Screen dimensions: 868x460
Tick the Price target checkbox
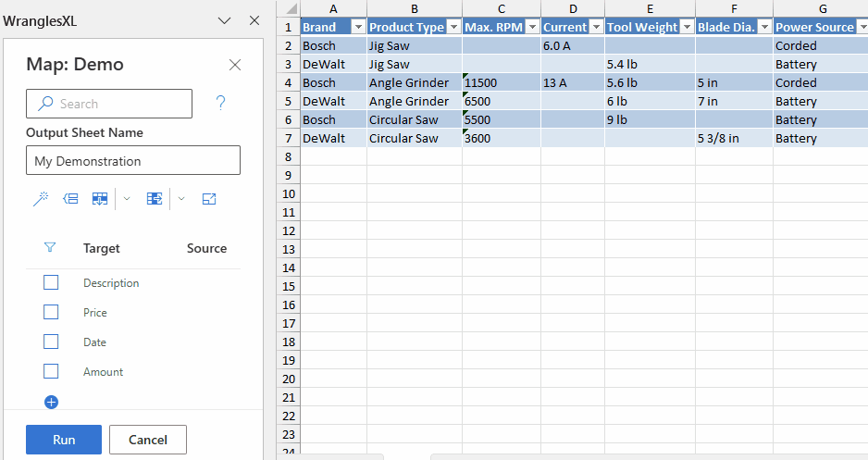(51, 312)
